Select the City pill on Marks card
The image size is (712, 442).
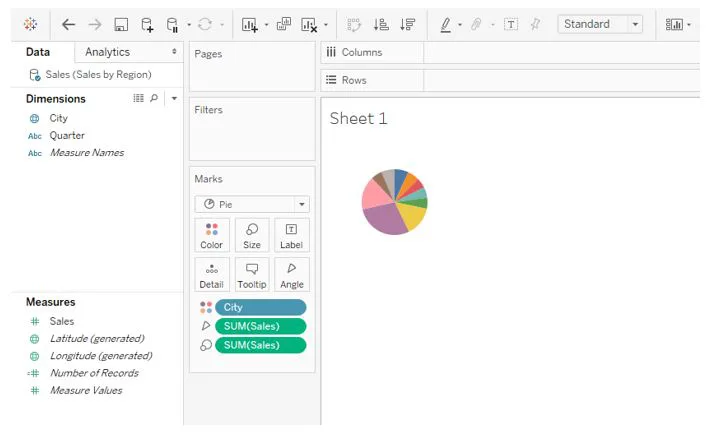[x=261, y=308]
